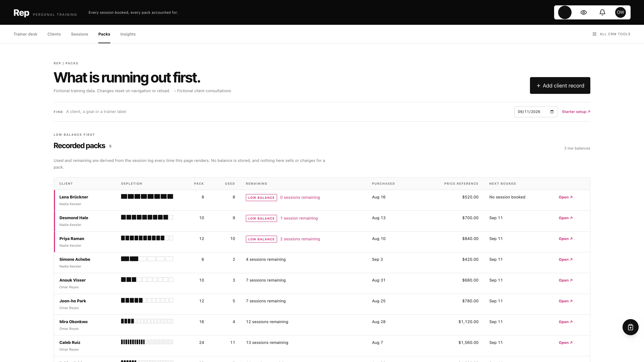Open Anouk Visser's pack record

pos(566,280)
